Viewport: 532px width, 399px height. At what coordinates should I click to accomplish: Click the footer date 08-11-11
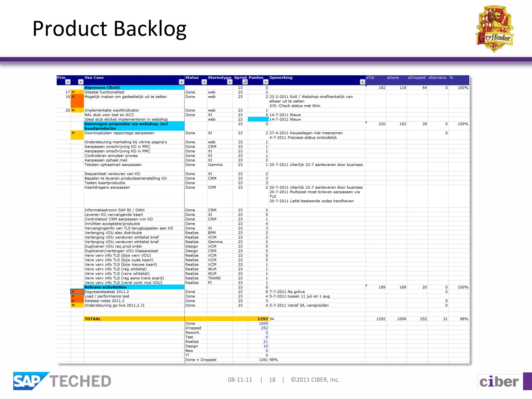click(x=240, y=380)
